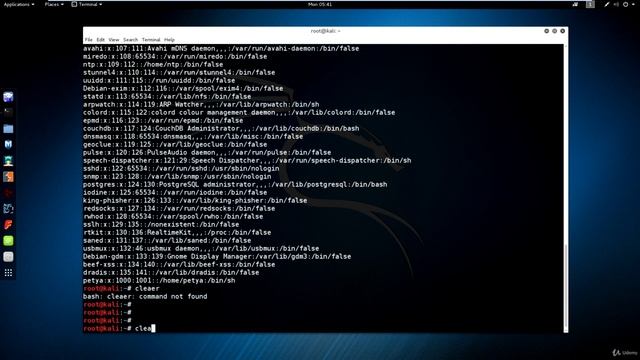The height and width of the screenshot is (360, 640).
Task: Click the sshd nologin line
Action: (181, 169)
